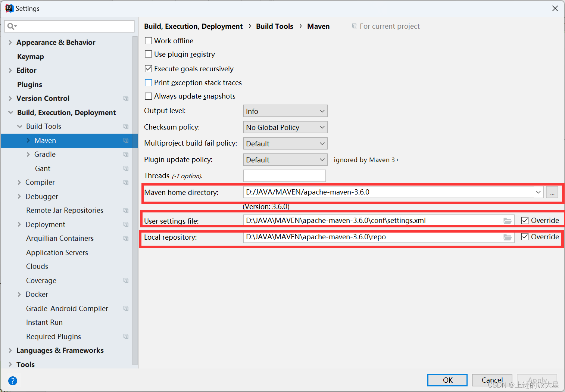Uncheck Execute goals recursively

coord(148,69)
